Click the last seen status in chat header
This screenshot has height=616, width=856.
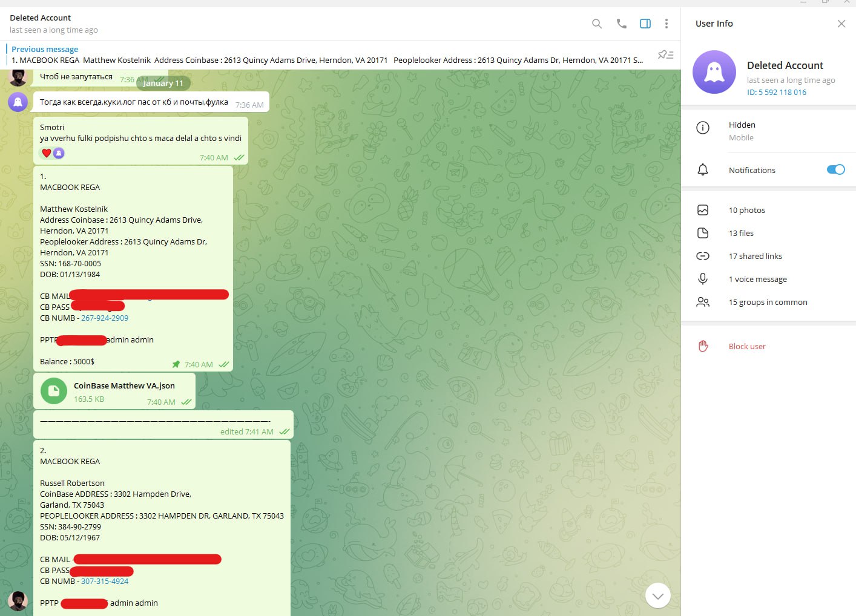tap(54, 30)
